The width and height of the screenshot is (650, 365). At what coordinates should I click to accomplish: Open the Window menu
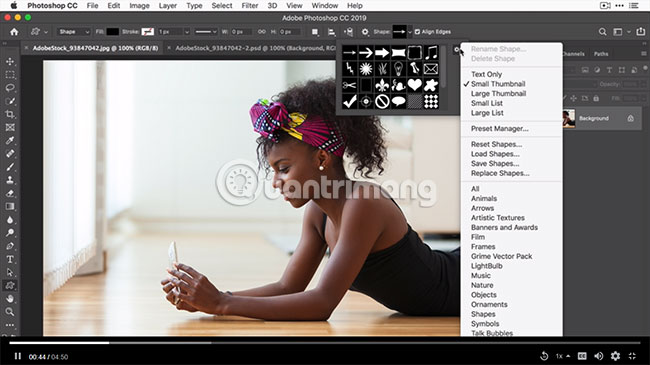[325, 6]
